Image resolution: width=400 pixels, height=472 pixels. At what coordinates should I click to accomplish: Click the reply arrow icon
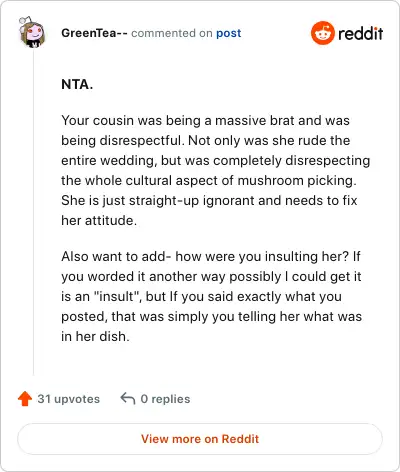[128, 398]
